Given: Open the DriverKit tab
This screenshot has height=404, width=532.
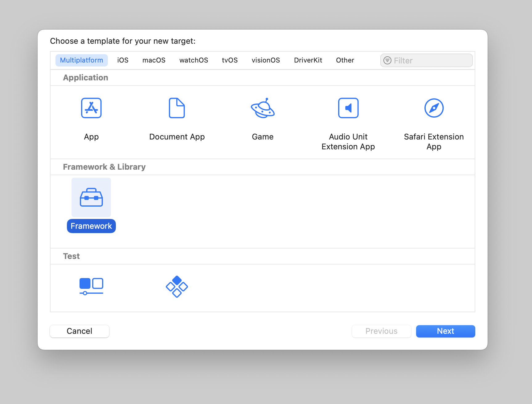Looking at the screenshot, I should point(308,60).
